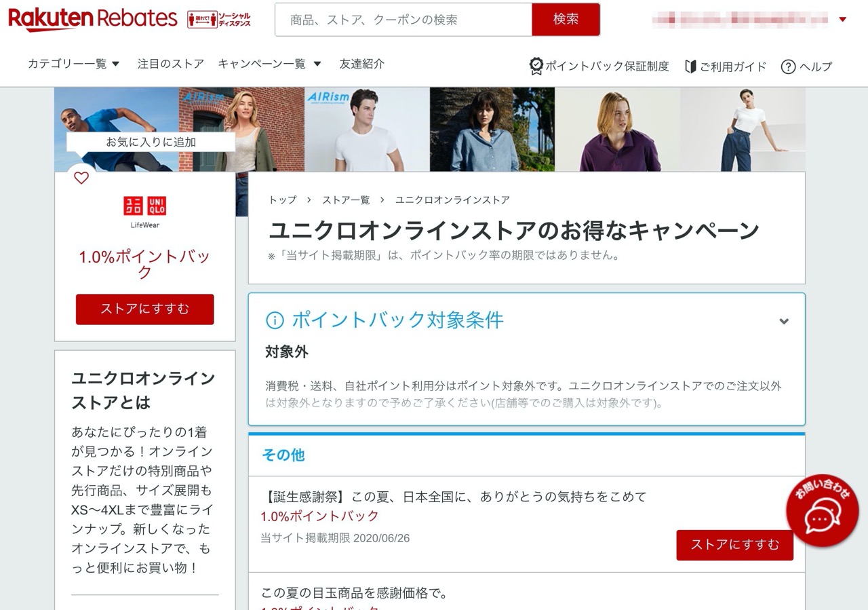Click 当サイト掲載期限 2020/06/26 text
This screenshot has height=610, width=868.
pyautogui.click(x=335, y=538)
